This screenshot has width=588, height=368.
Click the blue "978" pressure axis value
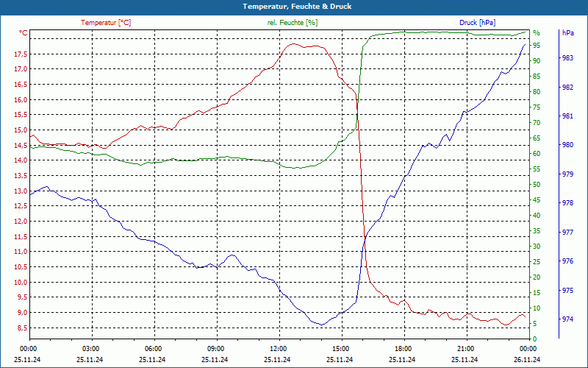(x=567, y=203)
